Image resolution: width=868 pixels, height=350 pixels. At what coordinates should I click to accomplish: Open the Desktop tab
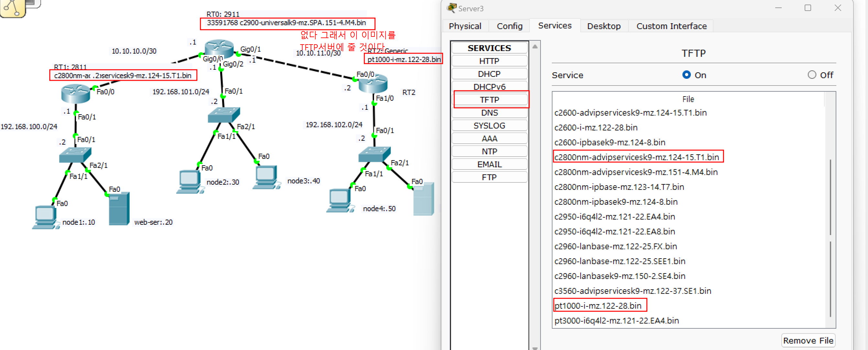click(x=604, y=26)
